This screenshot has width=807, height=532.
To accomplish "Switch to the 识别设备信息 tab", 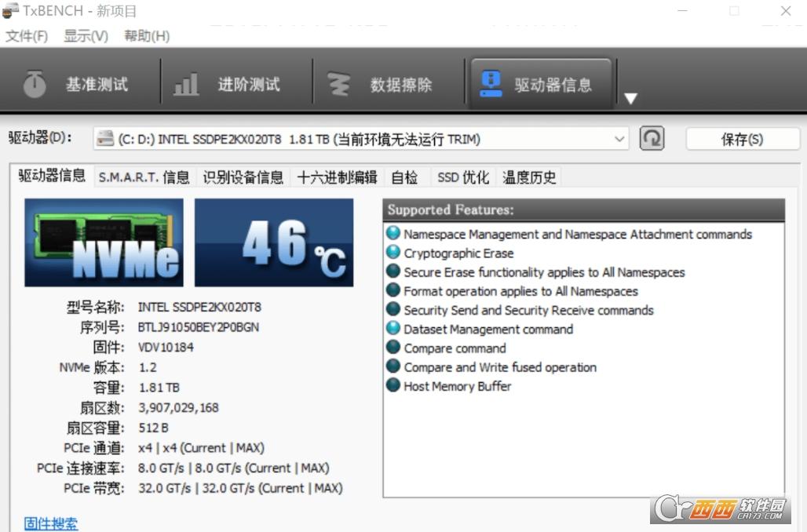I will [x=243, y=177].
